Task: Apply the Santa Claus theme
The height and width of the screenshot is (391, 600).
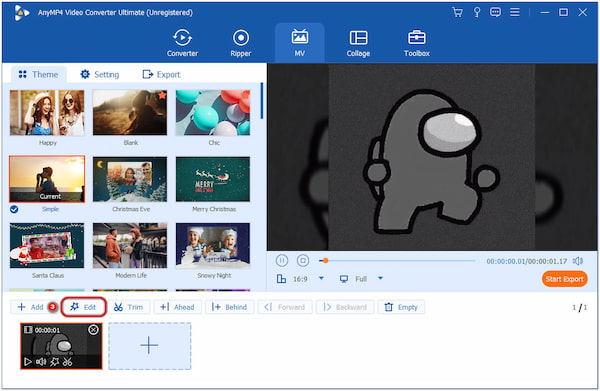Action: [x=47, y=245]
